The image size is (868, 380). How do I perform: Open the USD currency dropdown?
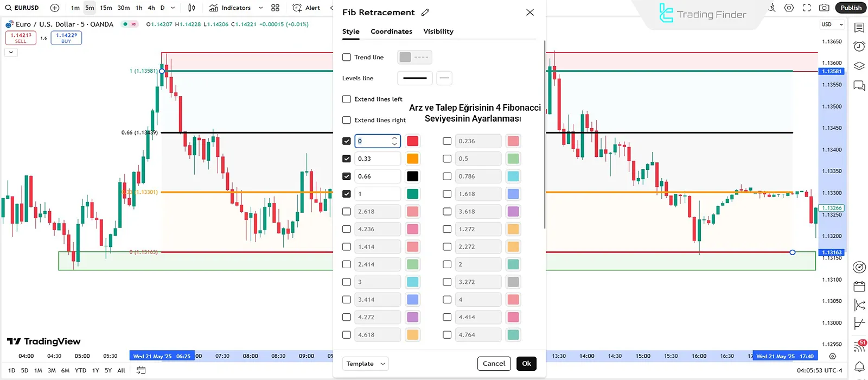832,24
